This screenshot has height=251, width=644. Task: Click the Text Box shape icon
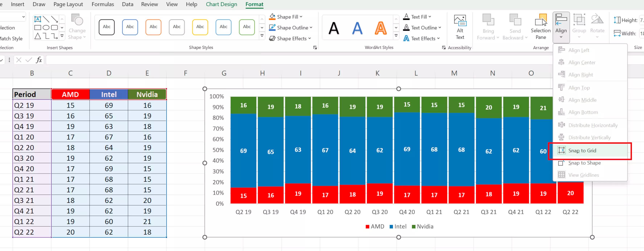tap(38, 19)
